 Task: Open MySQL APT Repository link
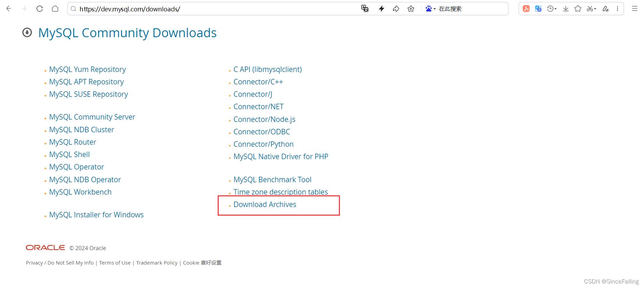86,82
